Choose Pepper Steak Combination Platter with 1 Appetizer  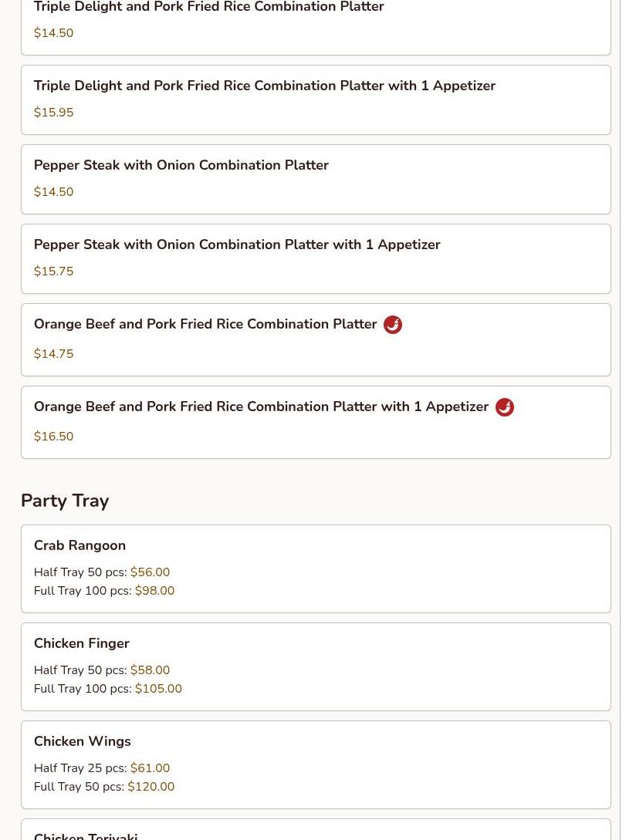click(x=237, y=245)
